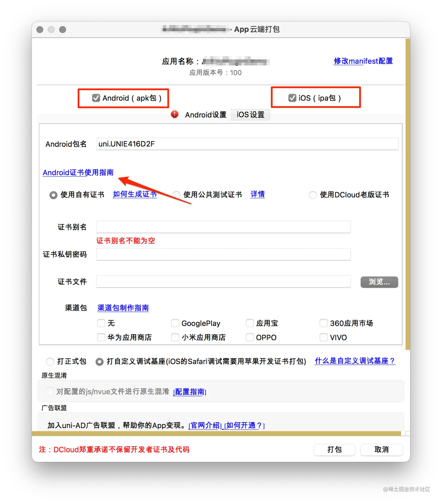The width and height of the screenshot is (442, 504).
Task: Click the 证书文件 path field
Action: point(223,282)
